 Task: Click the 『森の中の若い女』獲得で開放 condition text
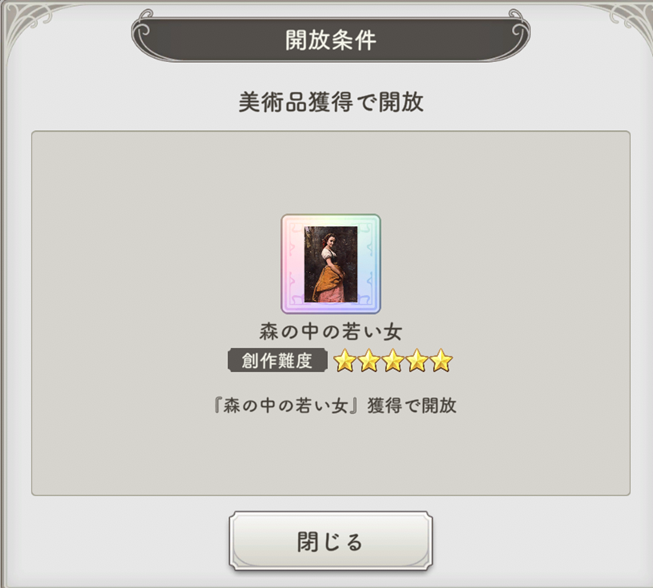(x=335, y=405)
